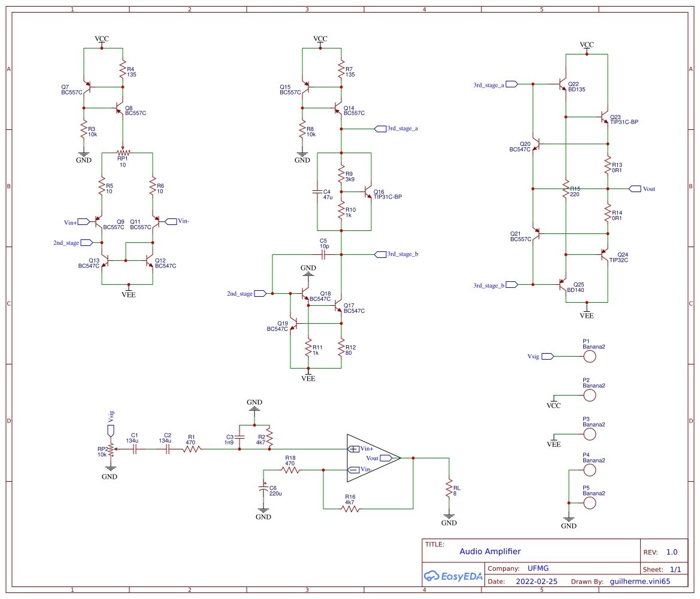700x599 pixels.
Task: Click the banana jack circle for P1
Action: tap(590, 356)
